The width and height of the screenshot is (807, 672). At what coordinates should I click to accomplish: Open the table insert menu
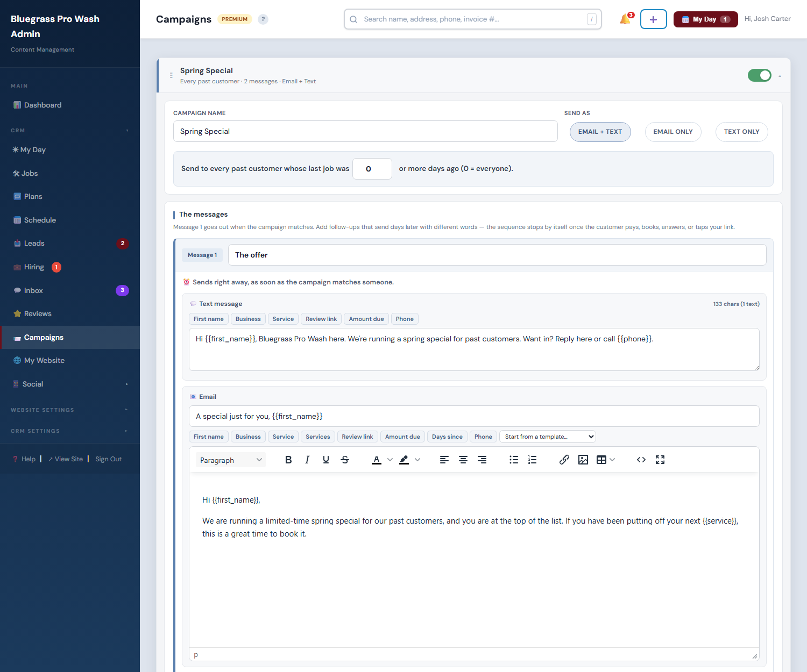pos(606,460)
